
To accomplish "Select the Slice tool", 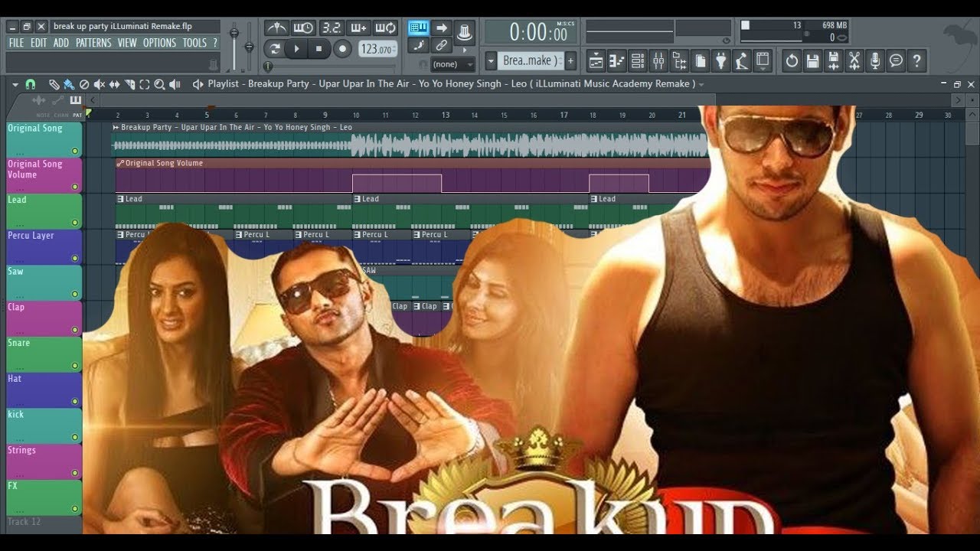I will (129, 84).
